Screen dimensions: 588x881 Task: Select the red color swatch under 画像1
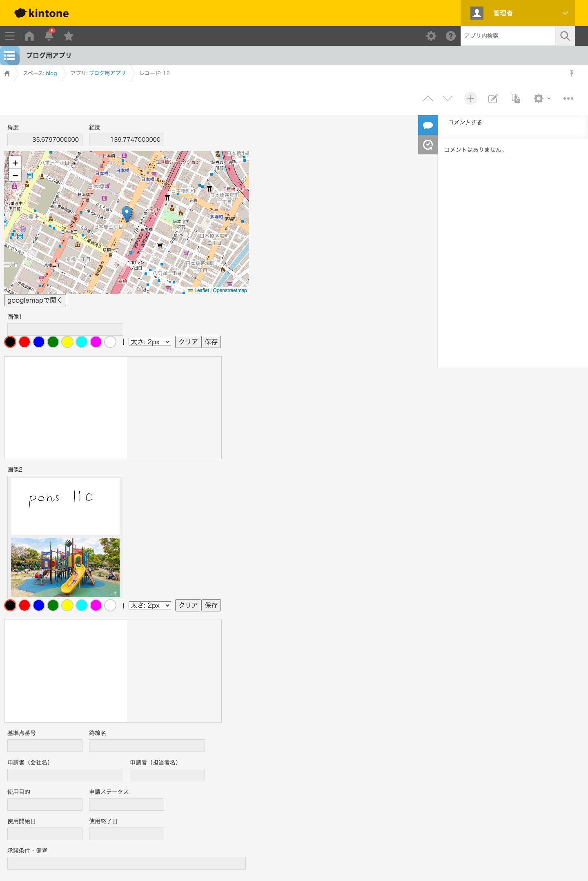pos(24,342)
